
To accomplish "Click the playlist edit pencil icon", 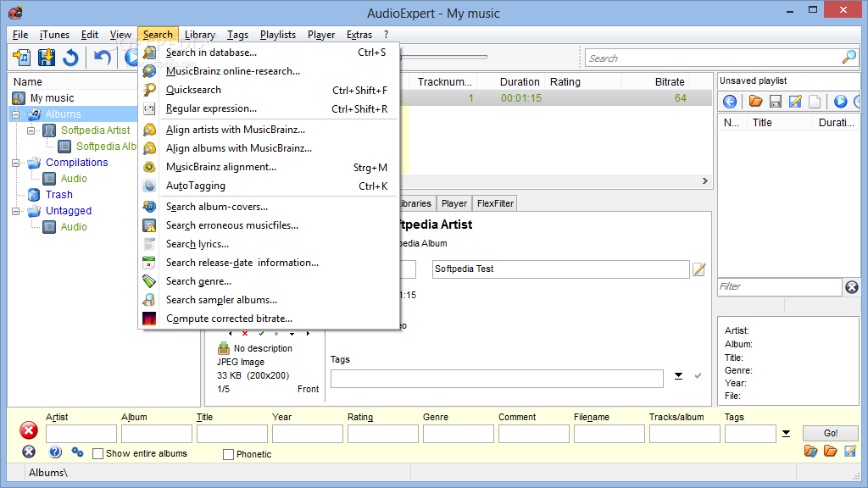I will click(795, 102).
